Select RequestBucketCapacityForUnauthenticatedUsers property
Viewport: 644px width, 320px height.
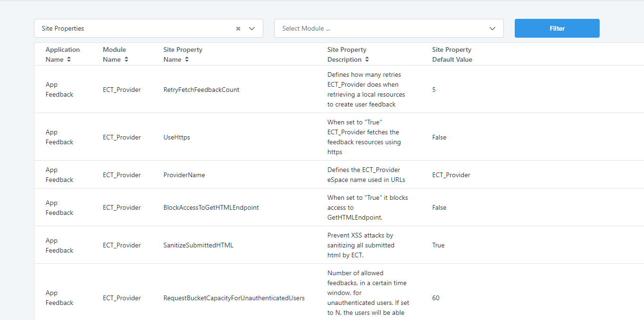tap(234, 298)
